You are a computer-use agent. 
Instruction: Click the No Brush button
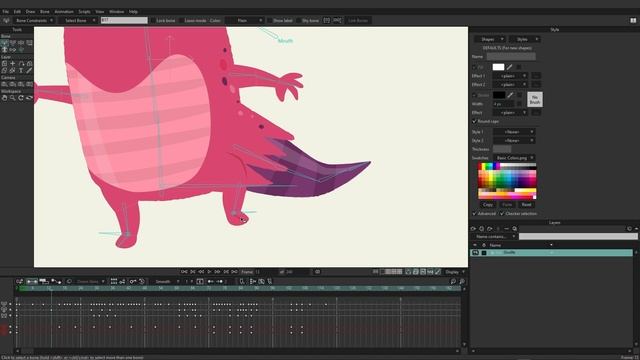pos(535,100)
